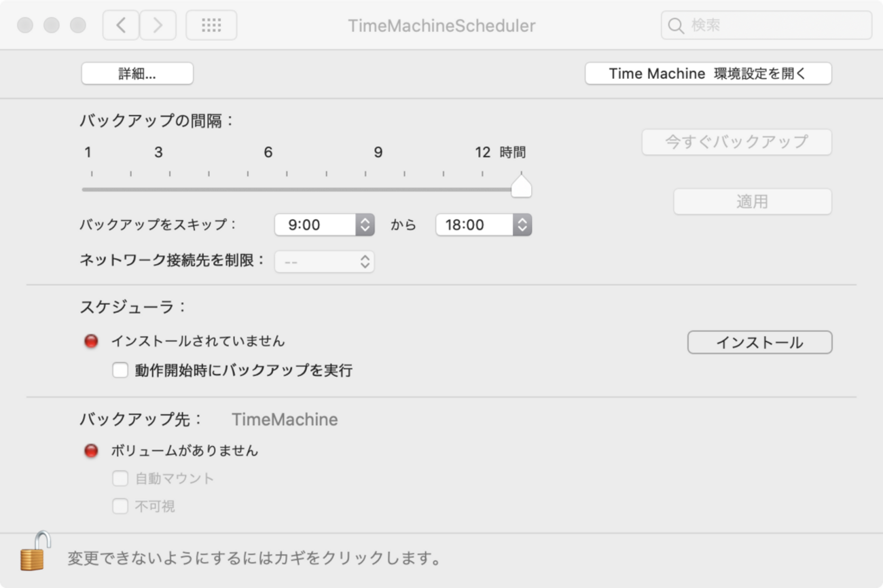Enable 動作開始時にバックアップを実行 checkbox
The image size is (883, 588).
(120, 370)
